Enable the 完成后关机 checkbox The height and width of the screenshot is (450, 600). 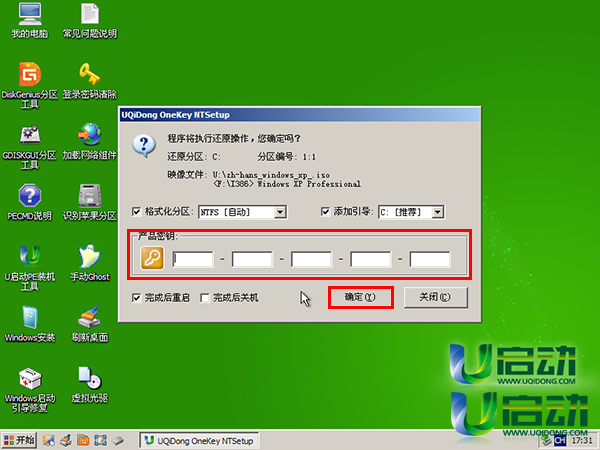coord(205,298)
